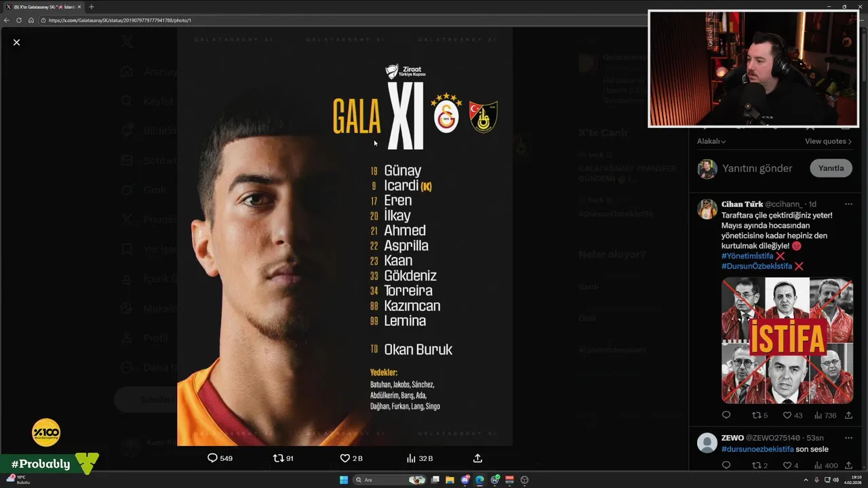
Task: Open Cihan Türk's display name link
Action: (742, 204)
